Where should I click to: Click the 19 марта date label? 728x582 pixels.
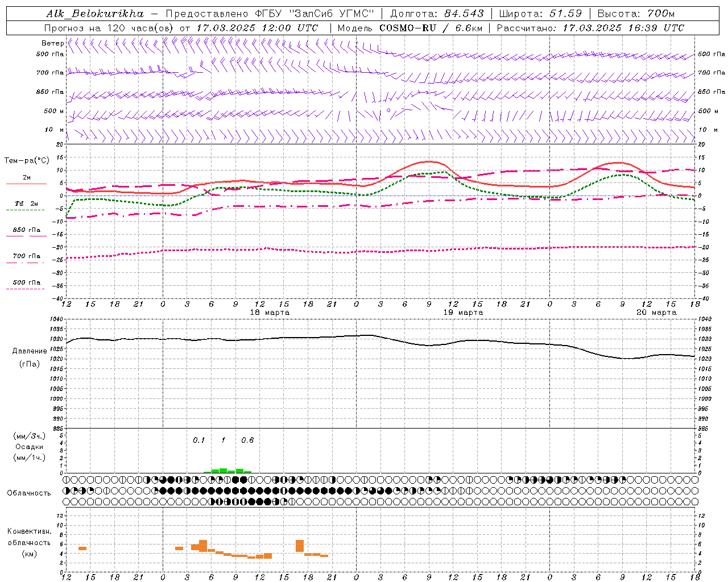[x=463, y=313]
